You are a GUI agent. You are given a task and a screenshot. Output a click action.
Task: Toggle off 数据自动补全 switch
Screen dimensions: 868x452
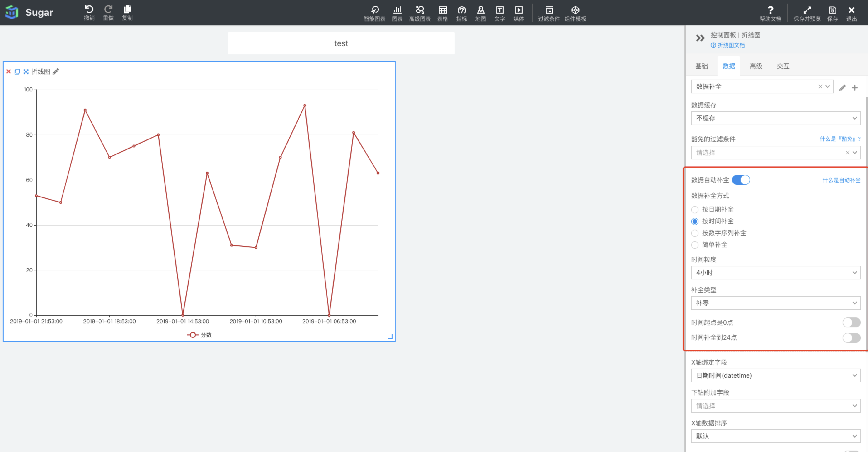click(x=741, y=180)
